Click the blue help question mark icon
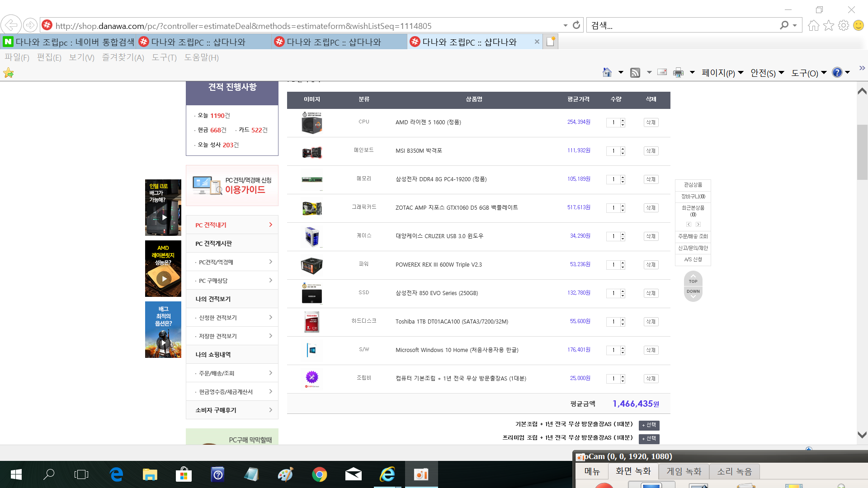 837,72
